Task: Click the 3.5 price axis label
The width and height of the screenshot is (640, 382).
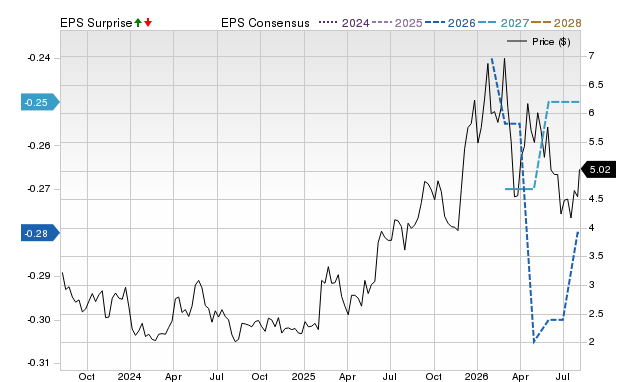Action: pyautogui.click(x=596, y=256)
